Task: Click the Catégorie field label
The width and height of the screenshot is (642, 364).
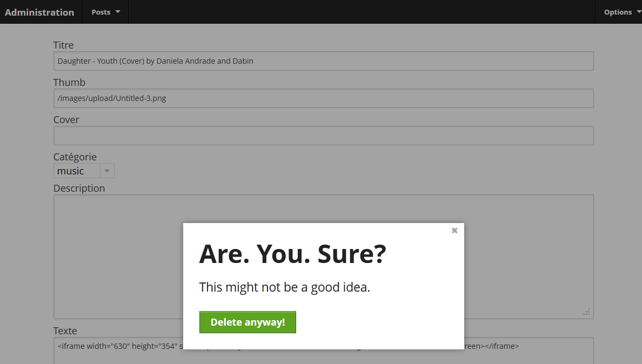Action: click(75, 157)
